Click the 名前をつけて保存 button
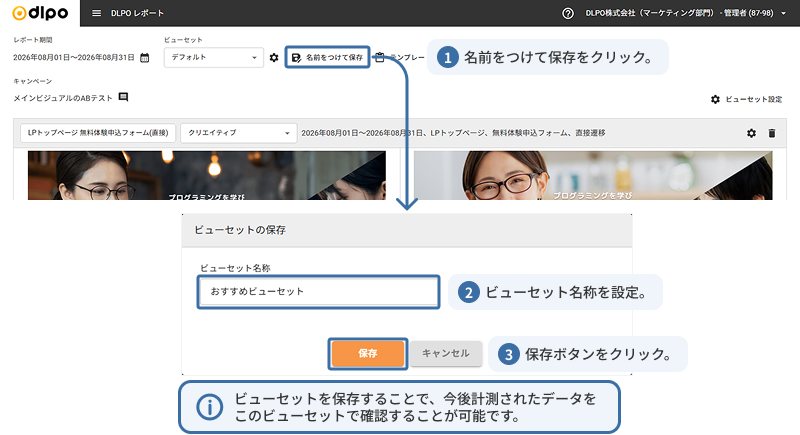 (327, 58)
